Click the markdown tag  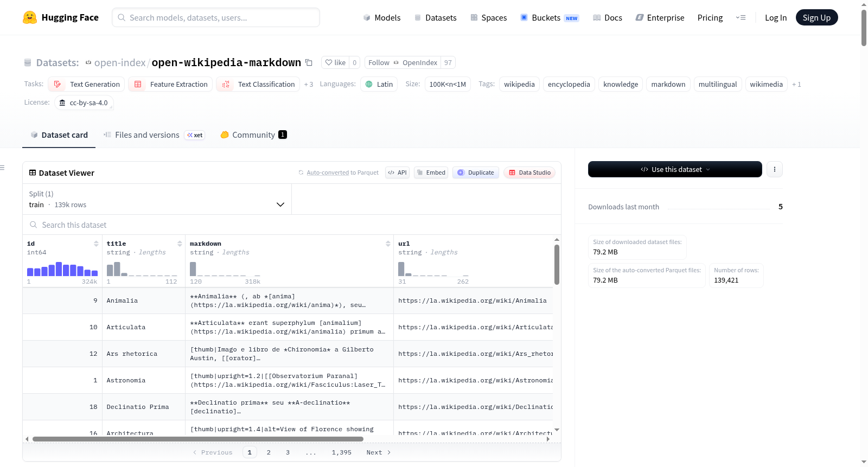click(x=668, y=84)
